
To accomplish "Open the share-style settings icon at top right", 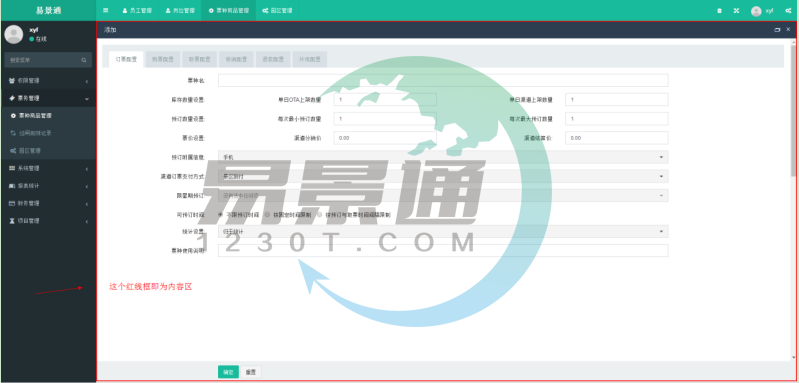I will [x=788, y=11].
